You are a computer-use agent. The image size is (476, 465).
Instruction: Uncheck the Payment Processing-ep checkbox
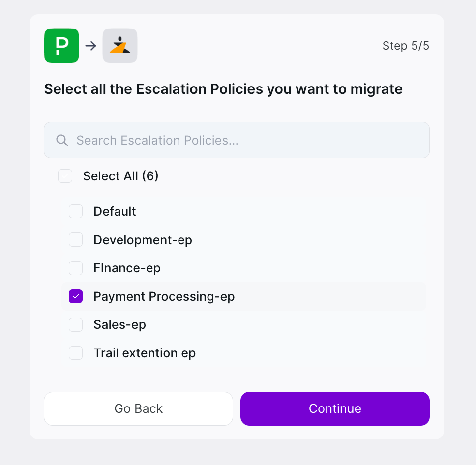[x=76, y=296]
